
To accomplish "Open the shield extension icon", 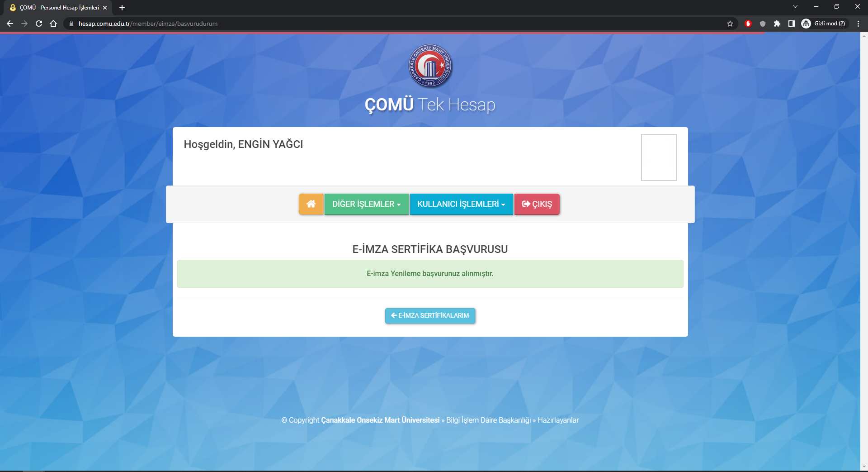I will (763, 24).
